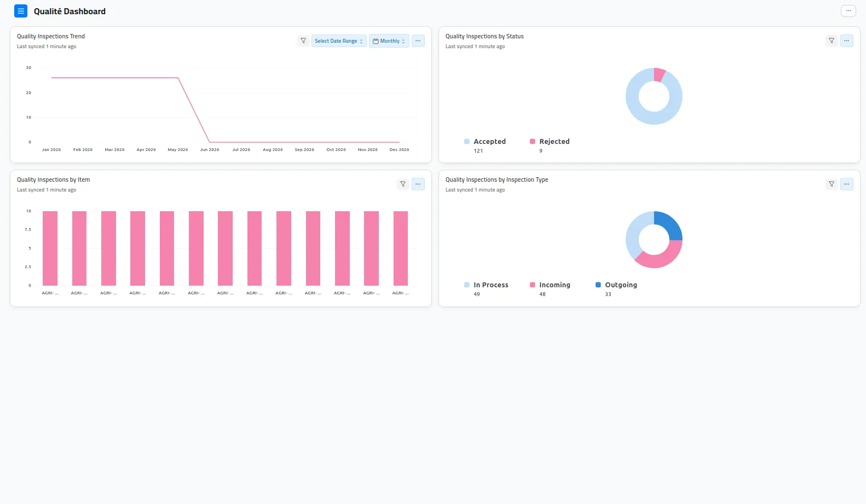
Task: Open the Select Date Range dropdown
Action: 339,41
